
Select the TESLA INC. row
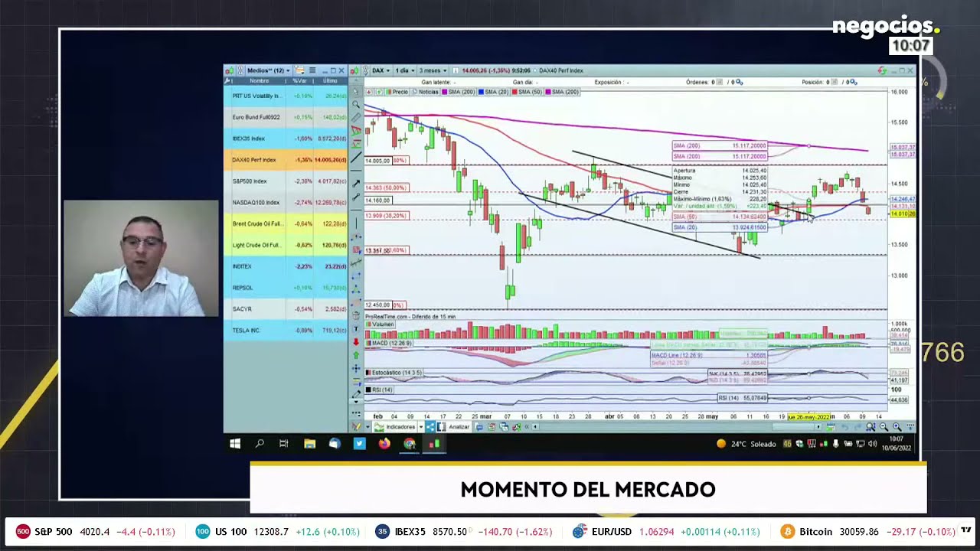coord(286,330)
